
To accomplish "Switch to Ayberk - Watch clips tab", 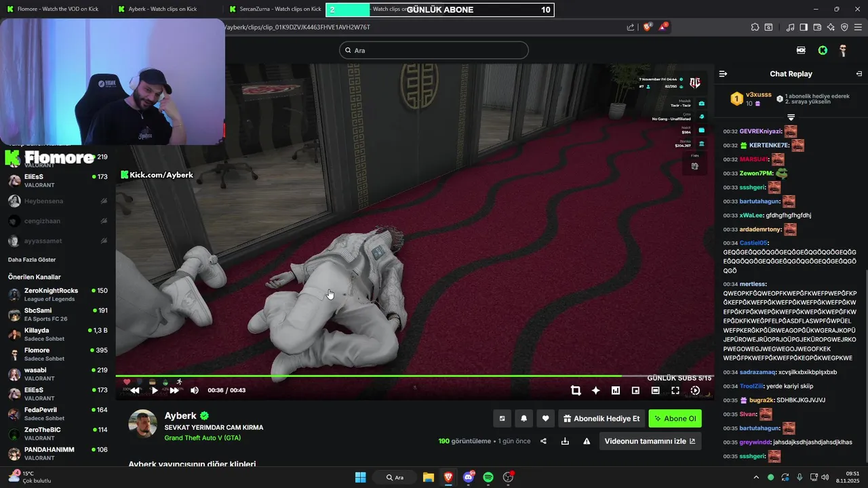I will click(x=163, y=9).
